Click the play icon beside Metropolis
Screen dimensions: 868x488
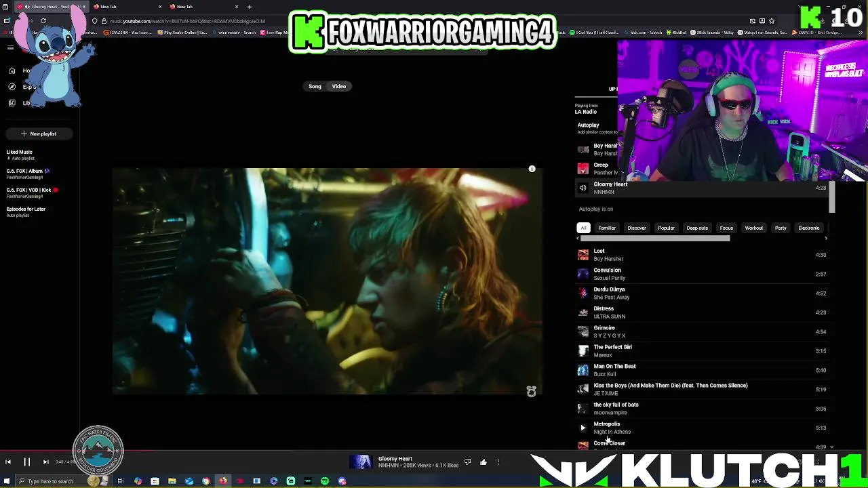[583, 428]
